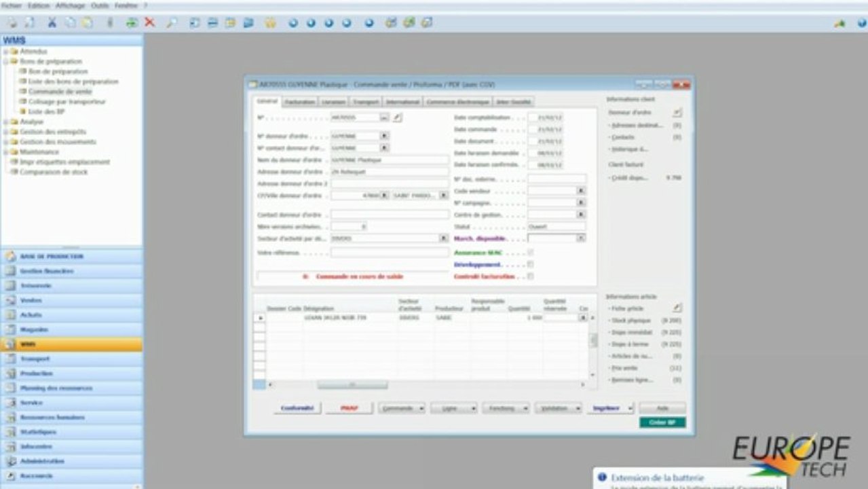Screen dimensions: 868x489
Task: Select Commande de vente in the WMS tree
Action: 60,91
